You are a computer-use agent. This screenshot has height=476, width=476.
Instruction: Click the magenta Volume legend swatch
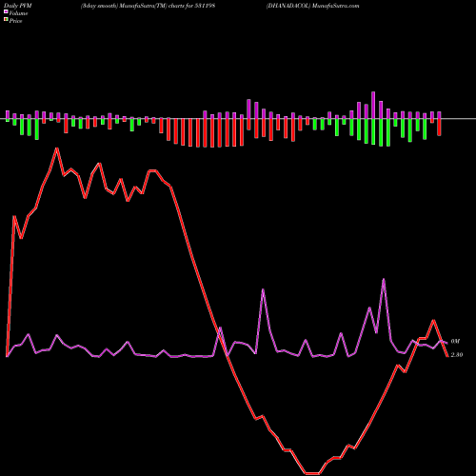(6, 12)
